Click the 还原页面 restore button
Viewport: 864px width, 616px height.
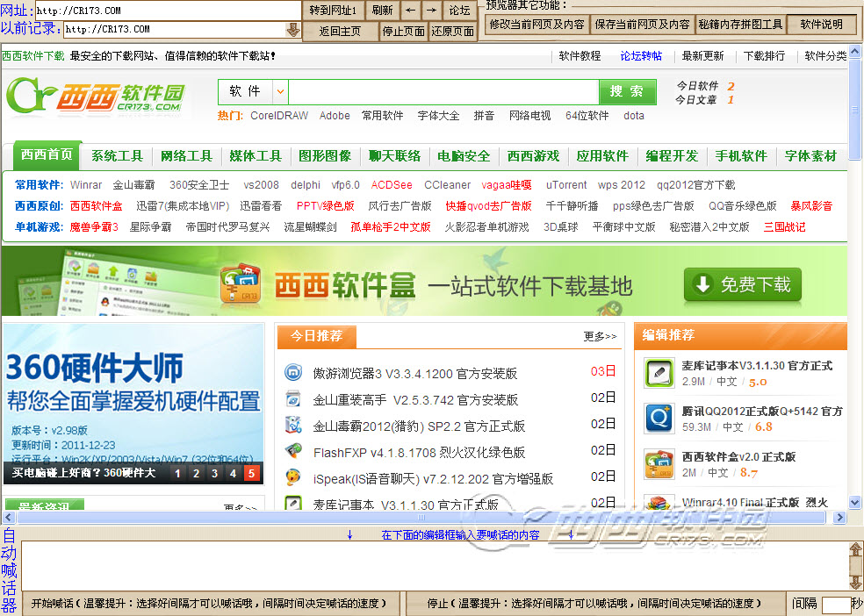click(x=452, y=32)
